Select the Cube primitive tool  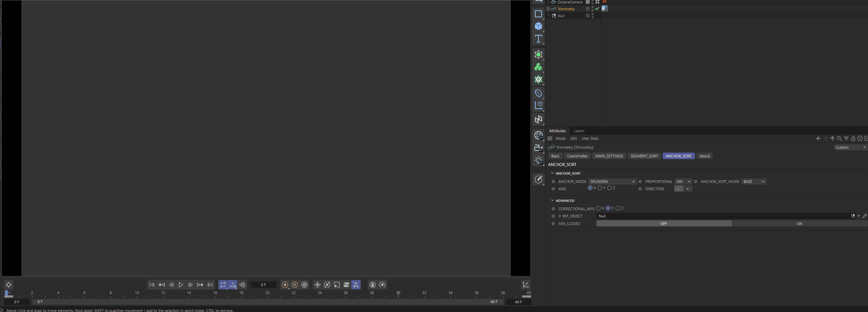coord(538,26)
